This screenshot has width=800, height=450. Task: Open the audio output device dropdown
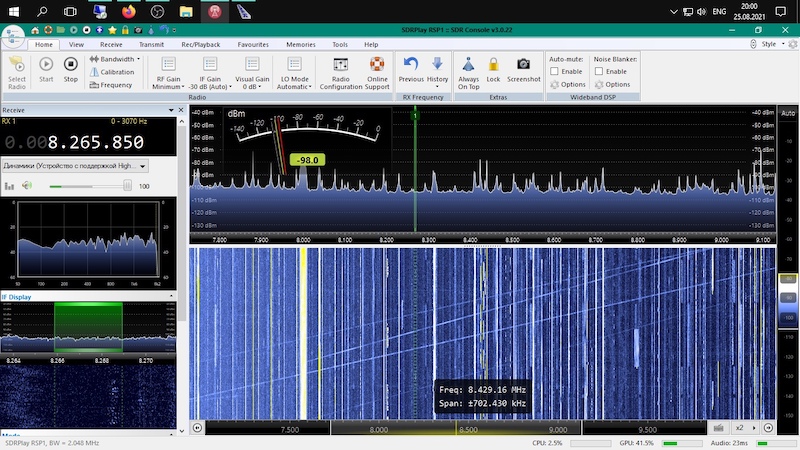coord(143,165)
